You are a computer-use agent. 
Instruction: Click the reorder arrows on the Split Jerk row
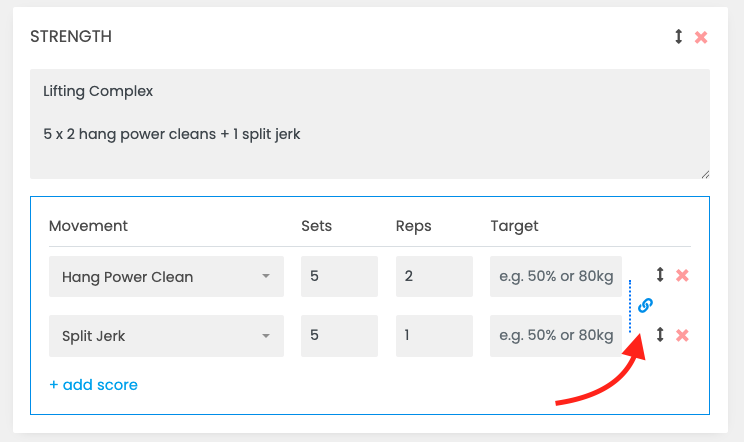pyautogui.click(x=660, y=334)
